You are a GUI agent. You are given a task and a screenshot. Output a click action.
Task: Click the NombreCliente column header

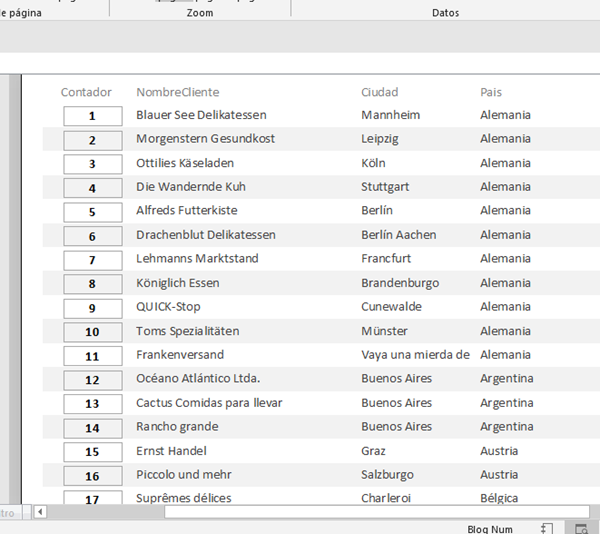pyautogui.click(x=178, y=92)
